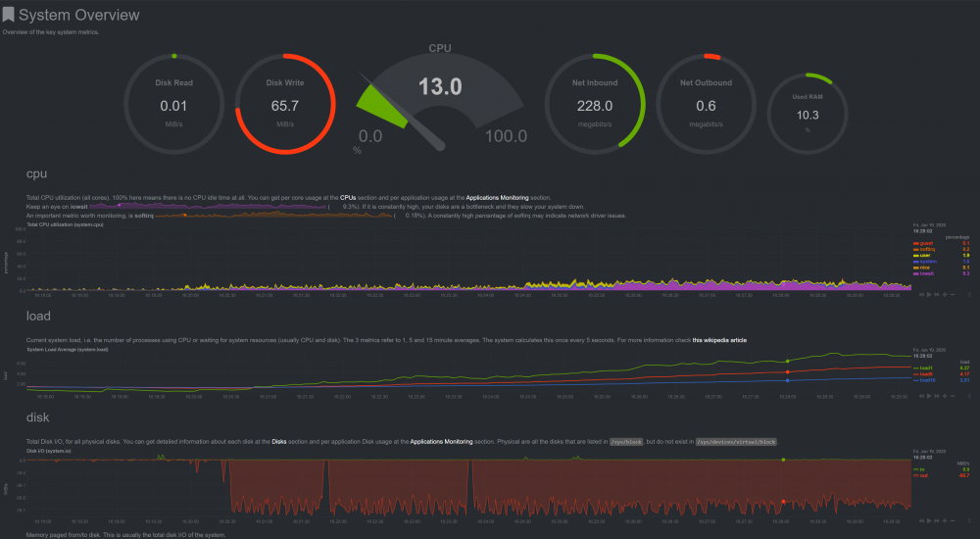The width and height of the screenshot is (980, 539).
Task: Click the '/sys/block' path label
Action: 626,441
